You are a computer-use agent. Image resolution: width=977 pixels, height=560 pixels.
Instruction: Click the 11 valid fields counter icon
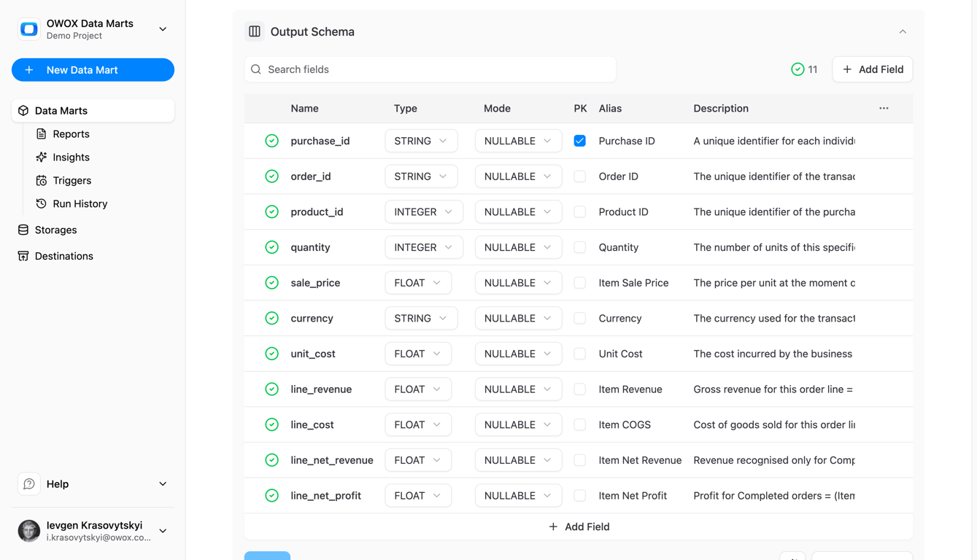click(798, 69)
